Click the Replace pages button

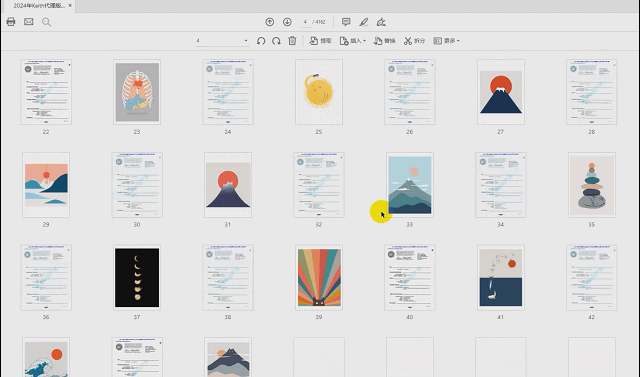pos(384,41)
